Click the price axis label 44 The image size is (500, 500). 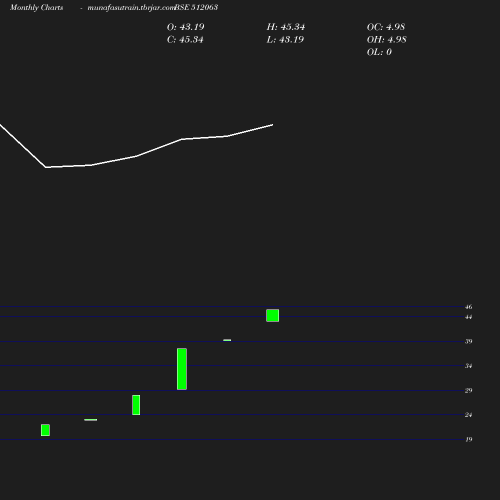tap(469, 317)
